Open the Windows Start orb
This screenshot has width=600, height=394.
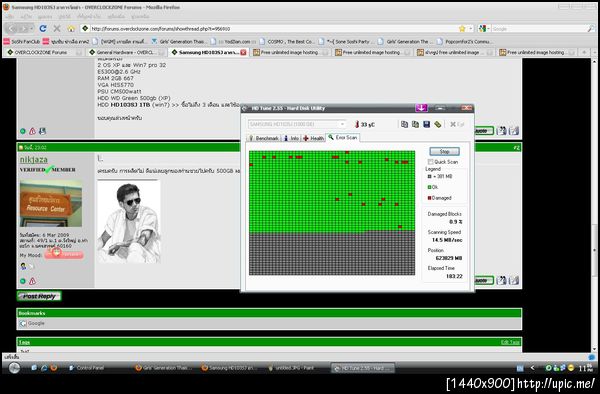[x=14, y=368]
